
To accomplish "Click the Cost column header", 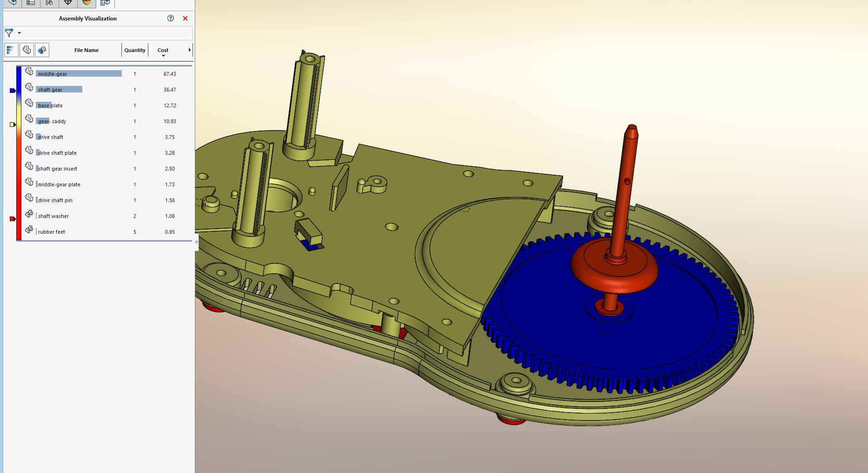I will point(163,50).
